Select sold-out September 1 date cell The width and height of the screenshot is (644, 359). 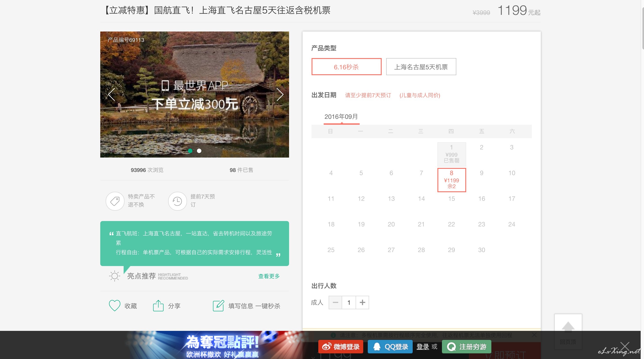coord(452,154)
